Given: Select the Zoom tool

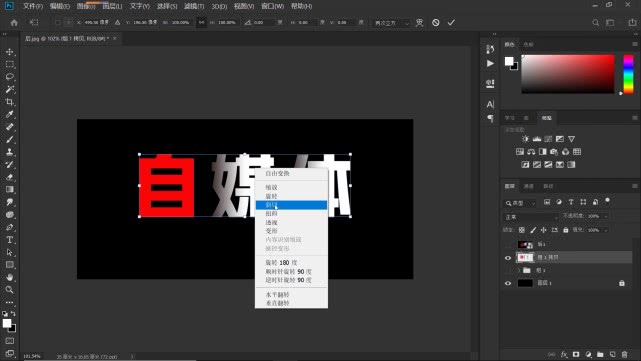Looking at the screenshot, I should (x=10, y=290).
